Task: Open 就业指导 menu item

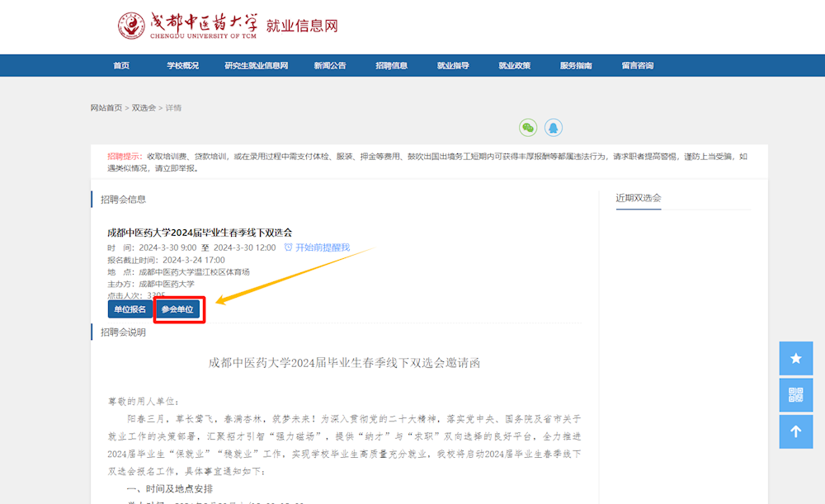Action: coord(453,65)
